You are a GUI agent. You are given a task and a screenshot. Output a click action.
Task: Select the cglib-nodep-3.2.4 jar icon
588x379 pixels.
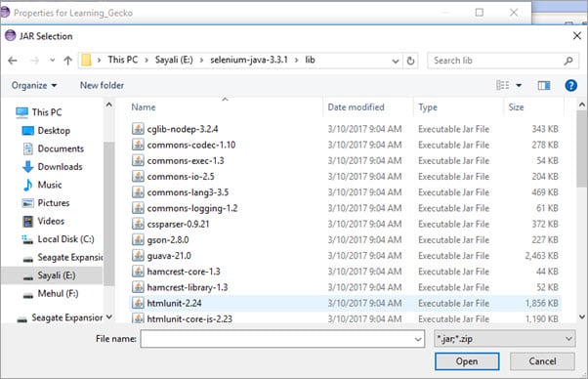pyautogui.click(x=138, y=129)
